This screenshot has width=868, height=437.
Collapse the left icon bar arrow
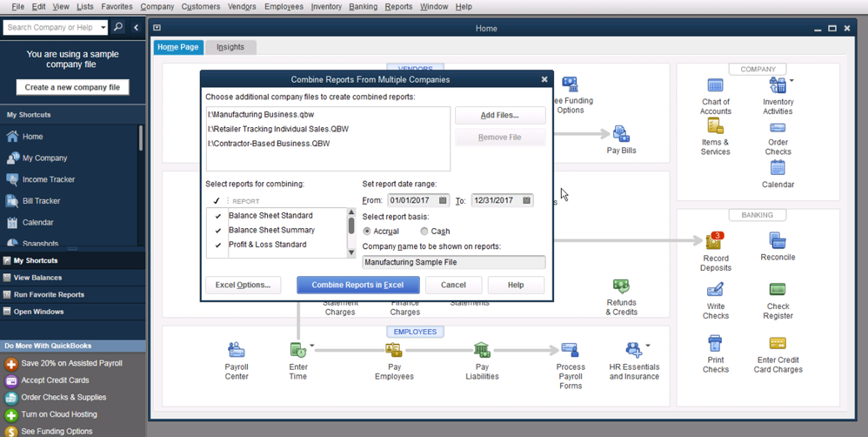pyautogui.click(x=136, y=27)
